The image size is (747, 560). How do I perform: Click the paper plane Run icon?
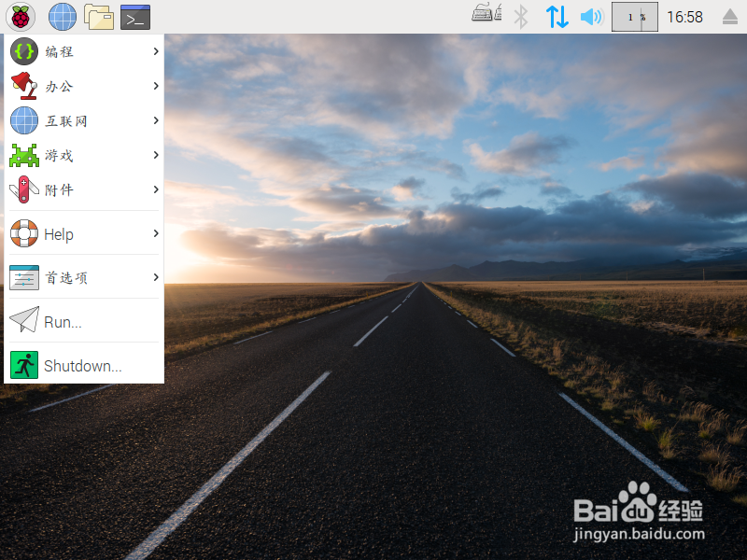click(24, 320)
